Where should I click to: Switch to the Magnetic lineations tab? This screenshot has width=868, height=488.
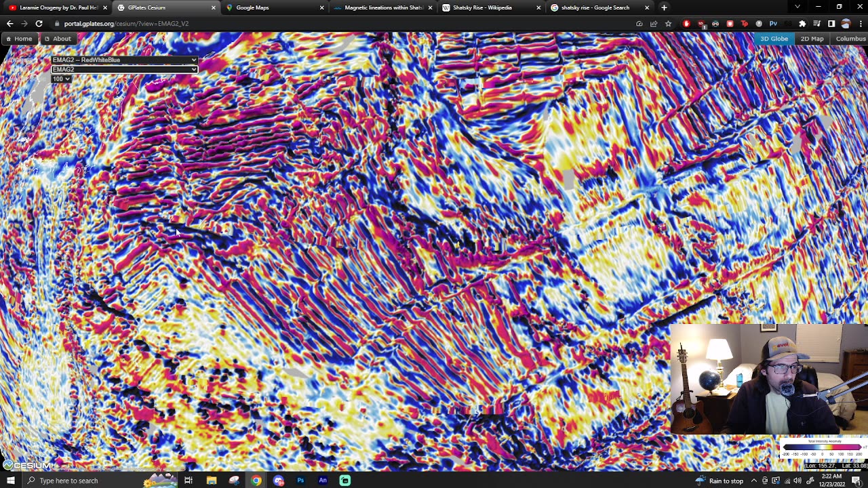point(383,7)
